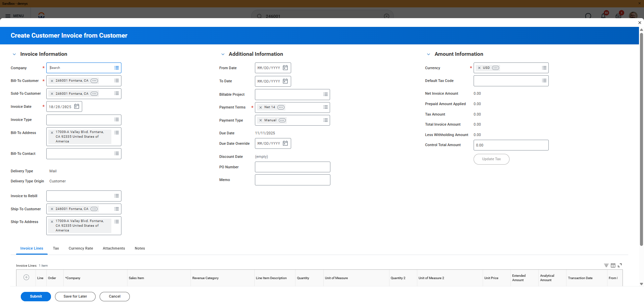Switch to the Currency Rate tab
Image resolution: width=644 pixels, height=306 pixels.
click(x=81, y=249)
